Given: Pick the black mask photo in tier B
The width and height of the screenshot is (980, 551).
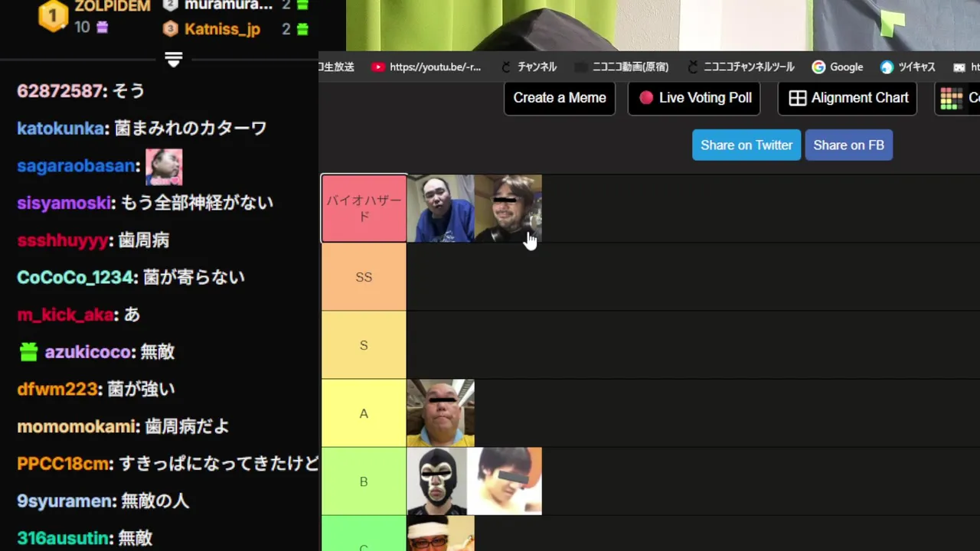Looking at the screenshot, I should tap(437, 481).
